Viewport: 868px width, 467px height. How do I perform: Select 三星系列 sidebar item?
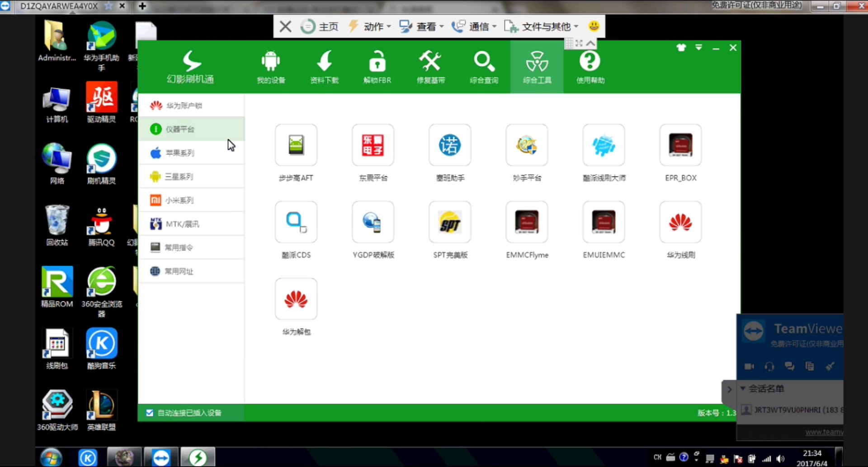tap(191, 176)
